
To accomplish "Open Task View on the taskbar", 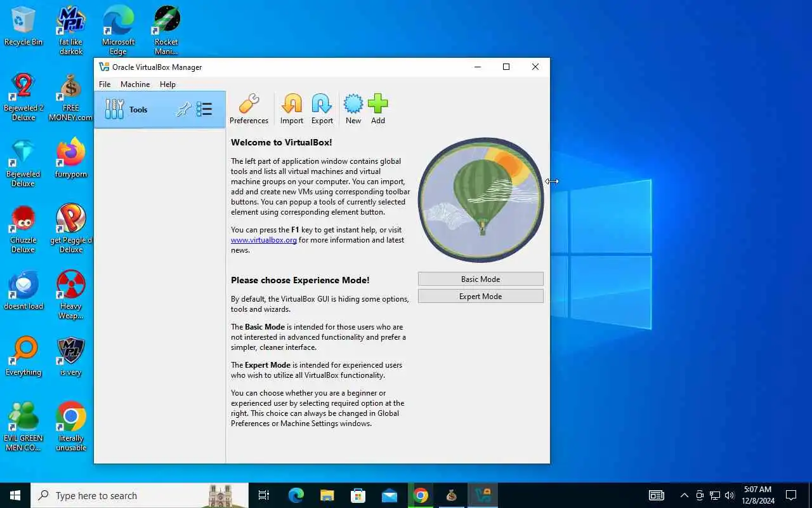I will pos(264,495).
